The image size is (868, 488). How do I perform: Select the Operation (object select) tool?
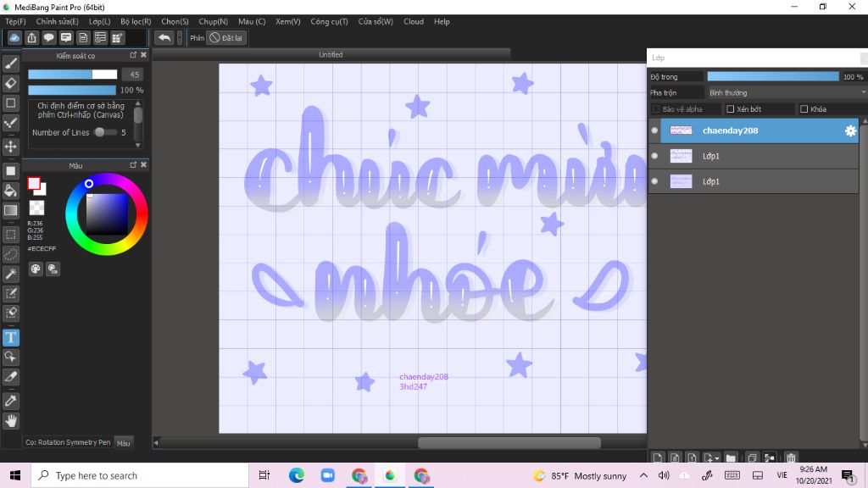click(x=10, y=357)
